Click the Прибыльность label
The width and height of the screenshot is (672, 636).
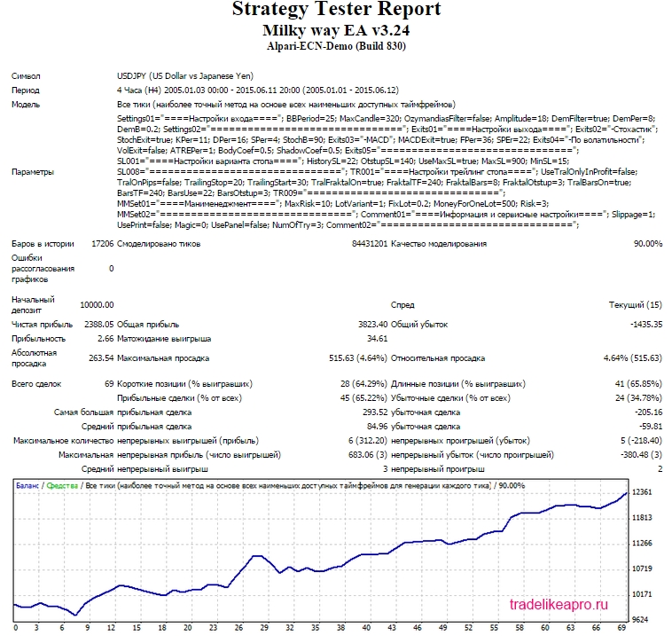(x=39, y=339)
